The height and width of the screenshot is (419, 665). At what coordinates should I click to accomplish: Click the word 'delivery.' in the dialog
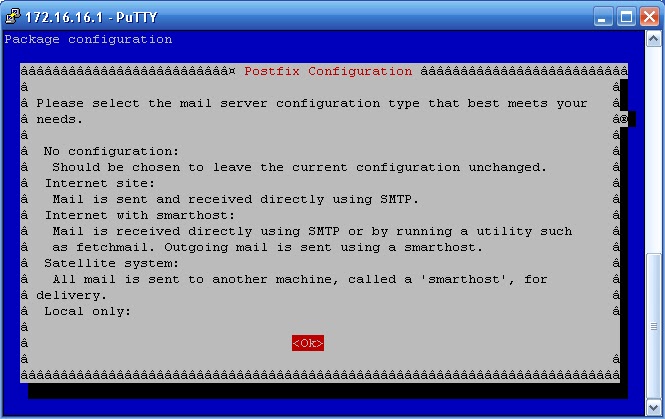click(x=71, y=295)
